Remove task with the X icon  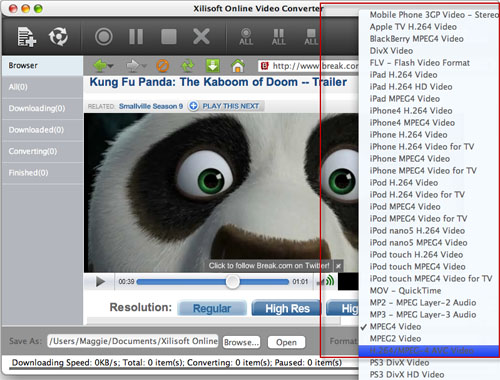click(x=201, y=36)
